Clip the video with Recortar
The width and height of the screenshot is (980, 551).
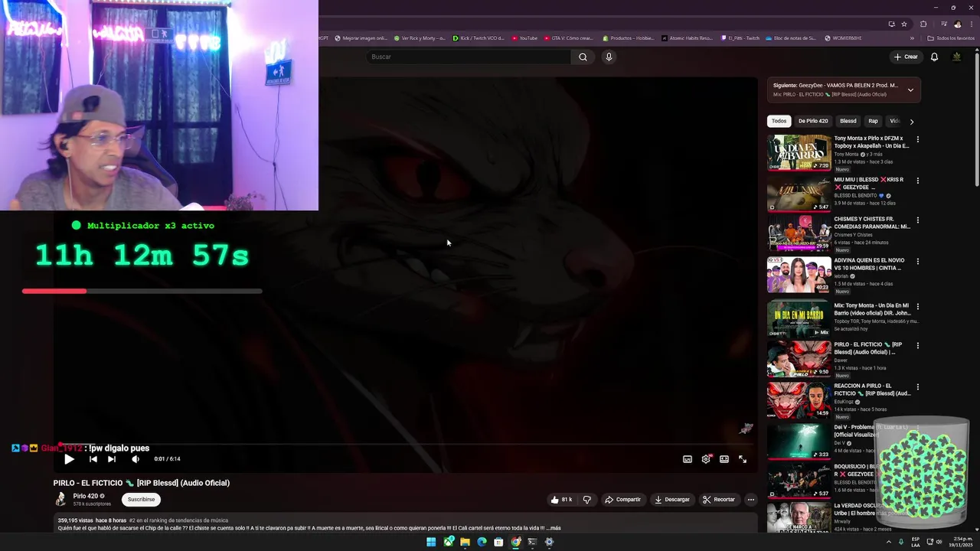pyautogui.click(x=719, y=500)
